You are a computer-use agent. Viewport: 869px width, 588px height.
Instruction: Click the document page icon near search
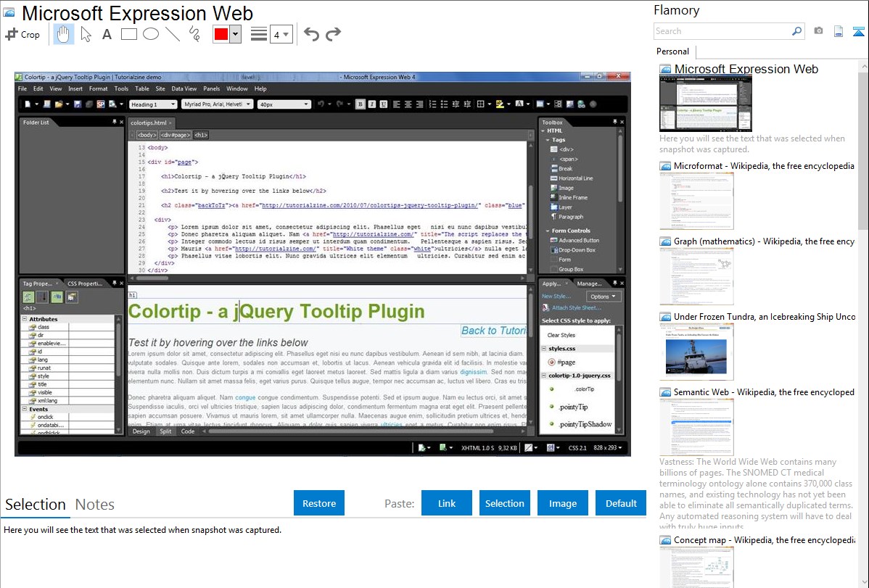839,31
